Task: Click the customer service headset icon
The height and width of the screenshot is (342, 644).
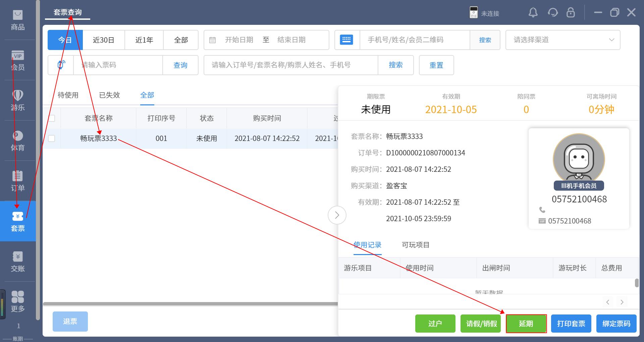Action: point(552,13)
